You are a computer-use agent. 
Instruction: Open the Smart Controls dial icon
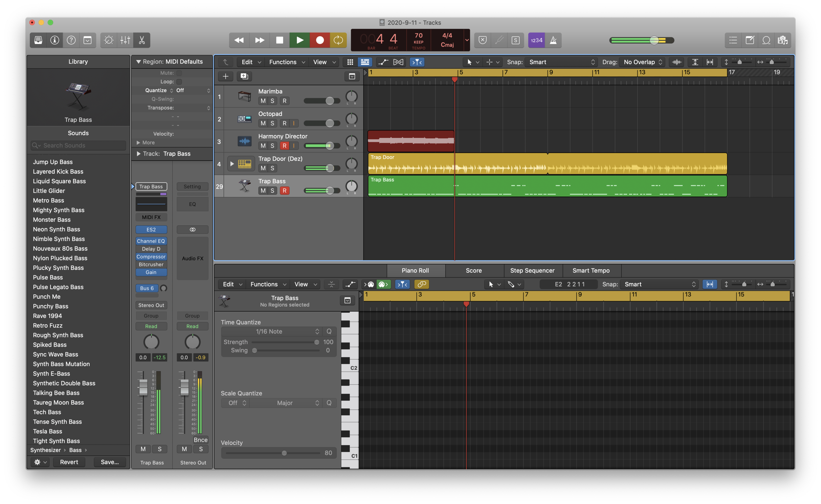pos(109,40)
